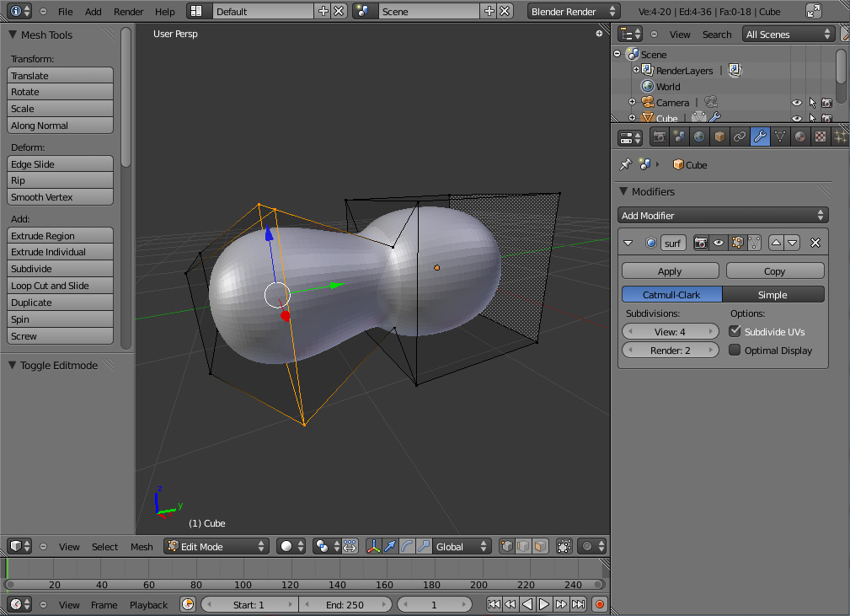
Task: Select the Object properties tab (cube icon)
Action: point(719,137)
